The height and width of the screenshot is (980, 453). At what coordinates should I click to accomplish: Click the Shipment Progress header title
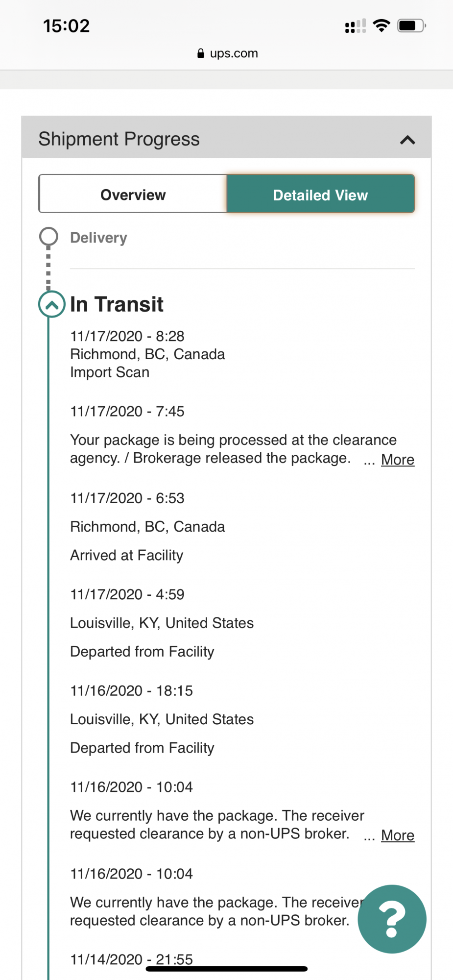tap(119, 139)
